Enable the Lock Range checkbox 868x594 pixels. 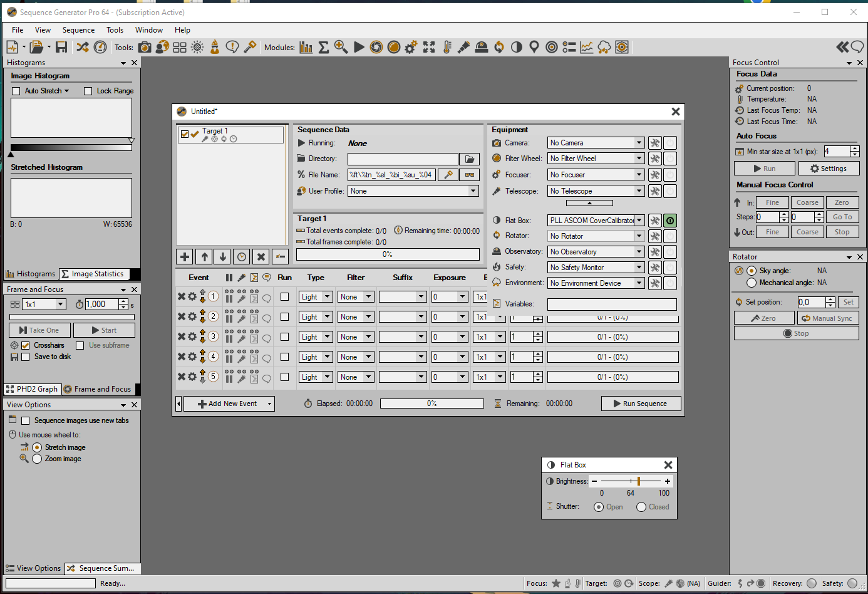[88, 91]
